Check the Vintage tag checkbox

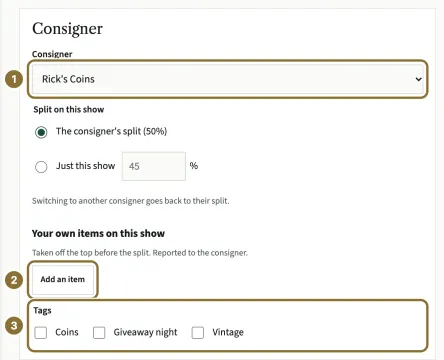click(198, 332)
